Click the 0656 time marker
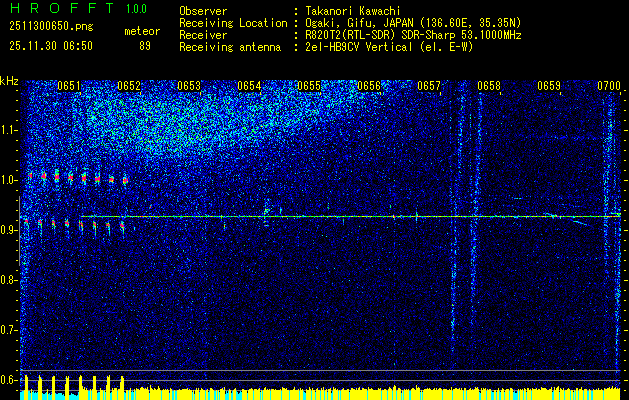This screenshot has height=400, width=629. pos(369,86)
